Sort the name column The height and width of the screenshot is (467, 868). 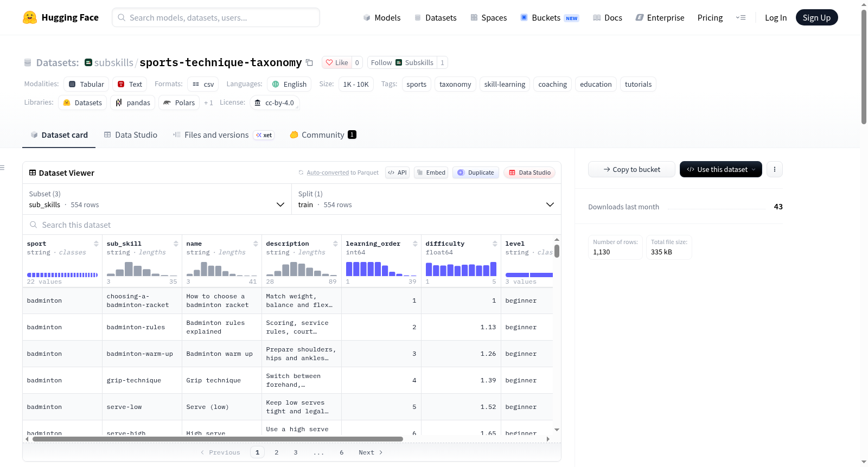[x=256, y=244]
